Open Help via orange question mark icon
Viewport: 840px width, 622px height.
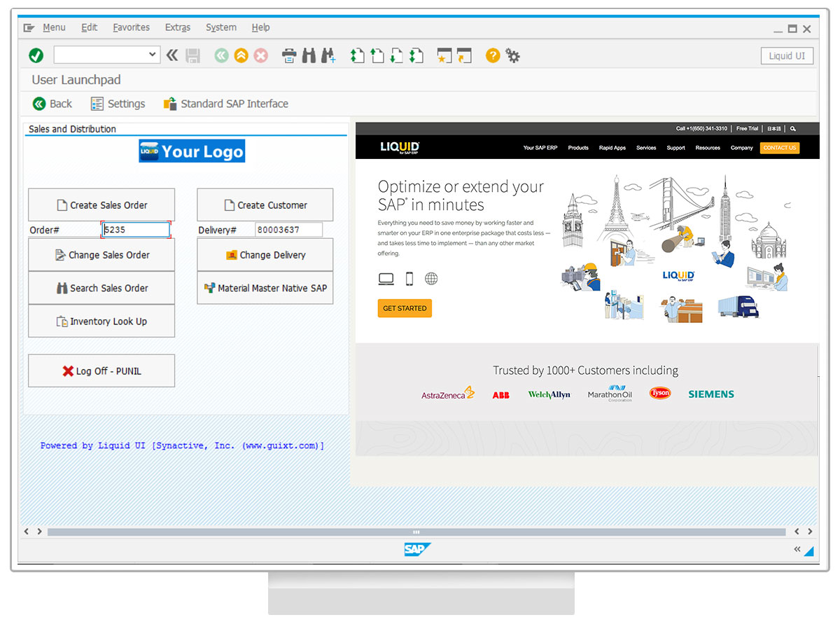pos(493,56)
